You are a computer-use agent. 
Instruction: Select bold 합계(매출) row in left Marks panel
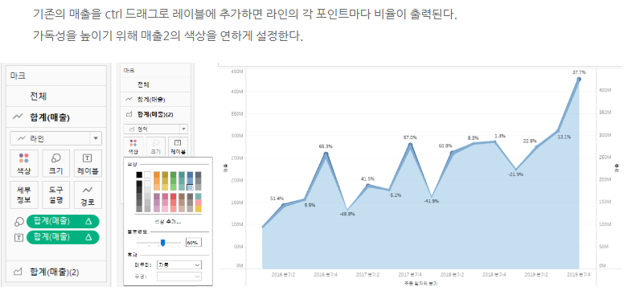click(x=56, y=117)
